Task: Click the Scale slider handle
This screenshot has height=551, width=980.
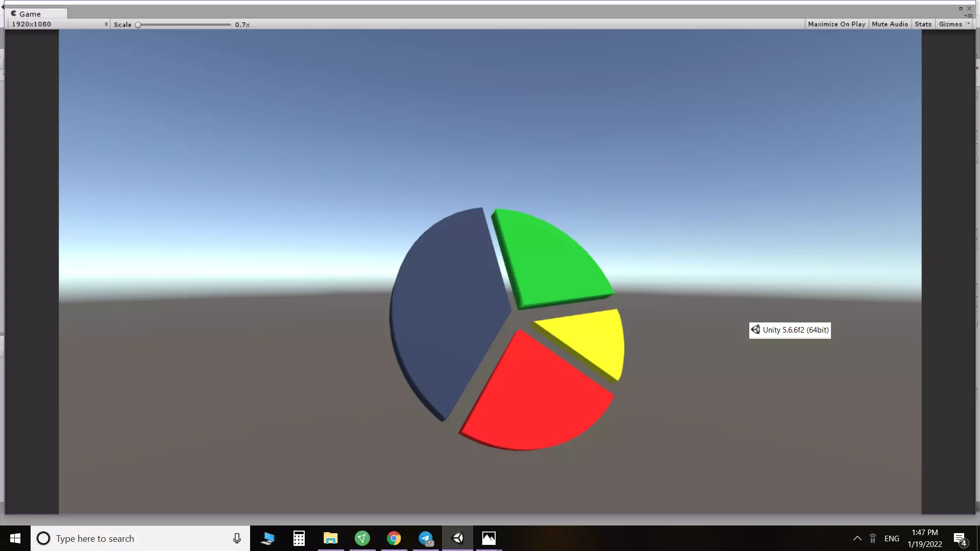Action: (x=138, y=24)
